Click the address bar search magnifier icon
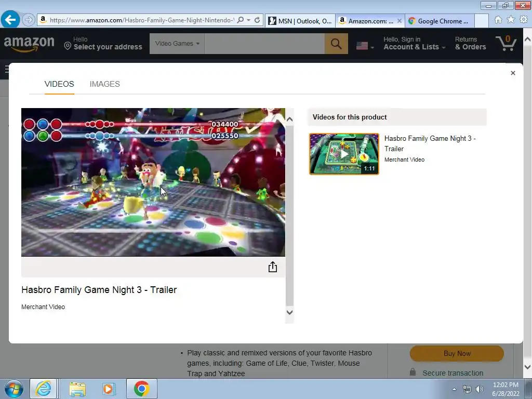Viewport: 532px width, 399px height. click(x=240, y=20)
